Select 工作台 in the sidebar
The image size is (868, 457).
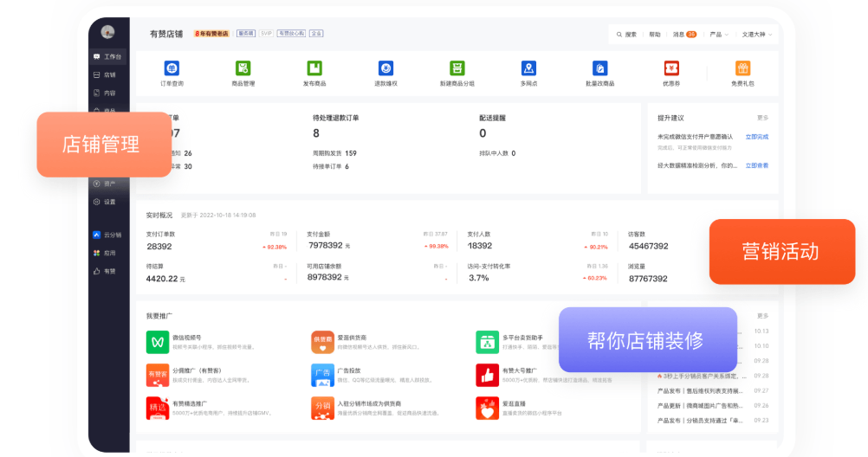(x=108, y=56)
